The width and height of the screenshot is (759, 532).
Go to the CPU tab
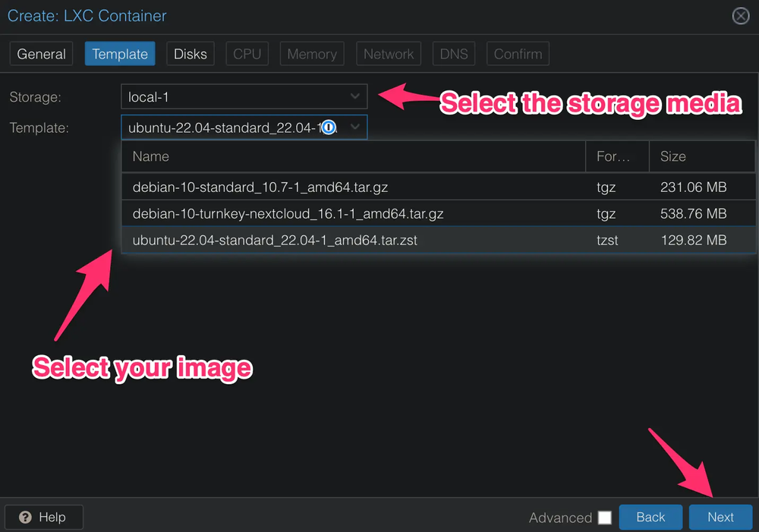tap(247, 54)
